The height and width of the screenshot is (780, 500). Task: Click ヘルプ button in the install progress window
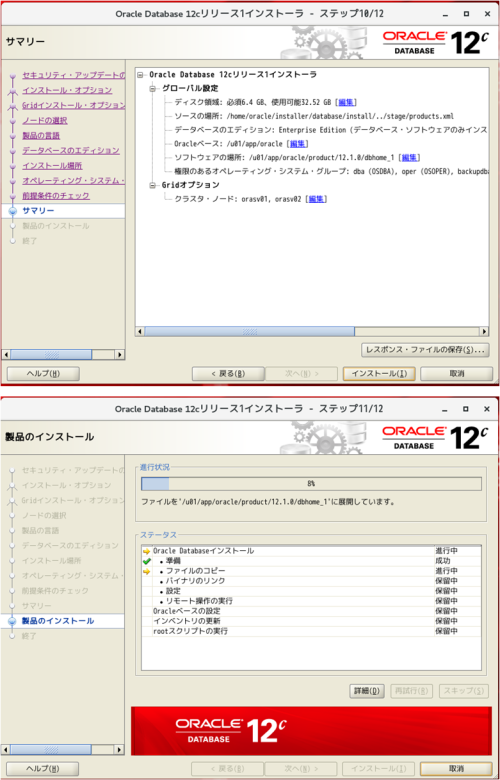[x=43, y=769]
